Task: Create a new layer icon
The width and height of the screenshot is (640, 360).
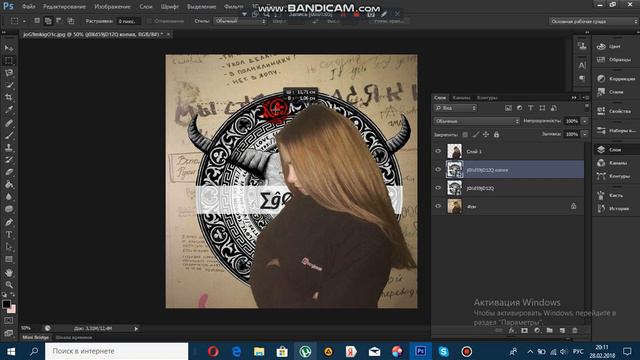Action: pyautogui.click(x=562, y=331)
